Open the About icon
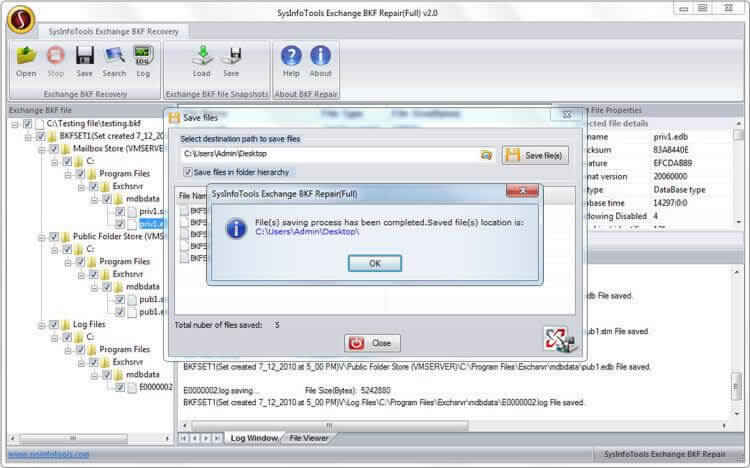750x468 pixels. (x=320, y=56)
